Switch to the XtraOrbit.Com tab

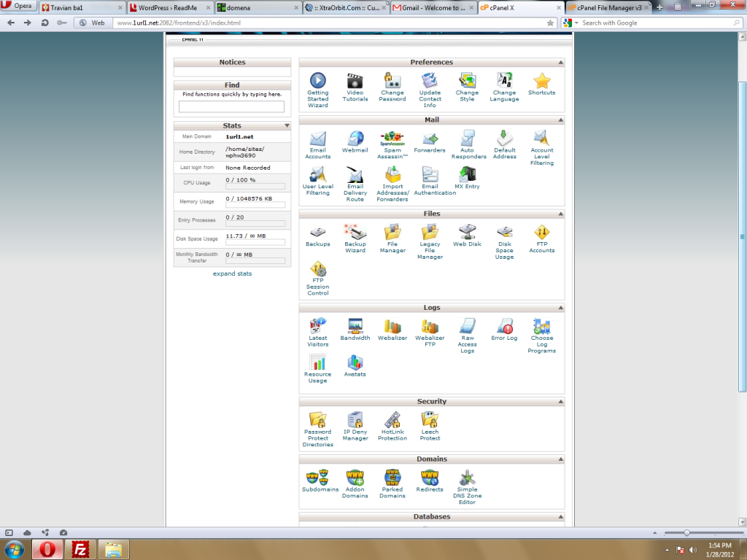(346, 7)
